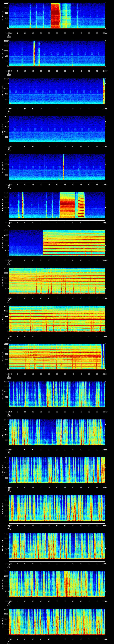Click the 30:00 end time label
Image resolution: width=114 pixels, height=644 pixels.
105,298
